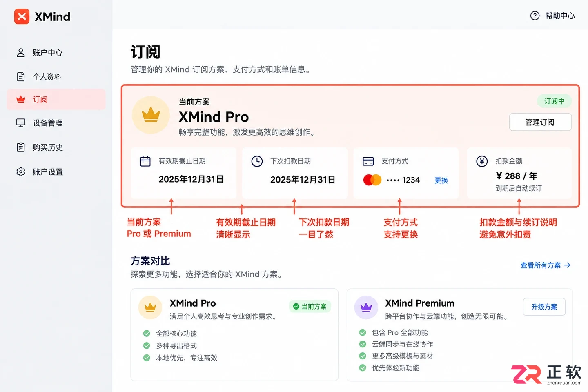This screenshot has width=588, height=392.
Task: Open the help center question mark icon
Action: (x=535, y=16)
